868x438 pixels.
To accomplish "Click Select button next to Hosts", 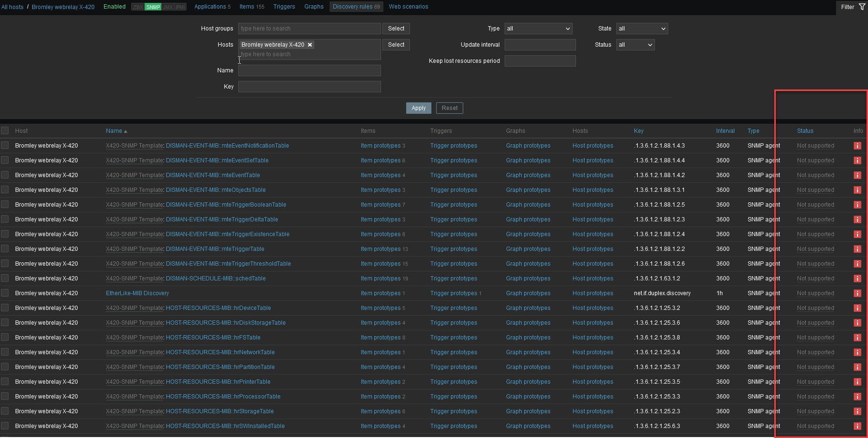I will (396, 45).
